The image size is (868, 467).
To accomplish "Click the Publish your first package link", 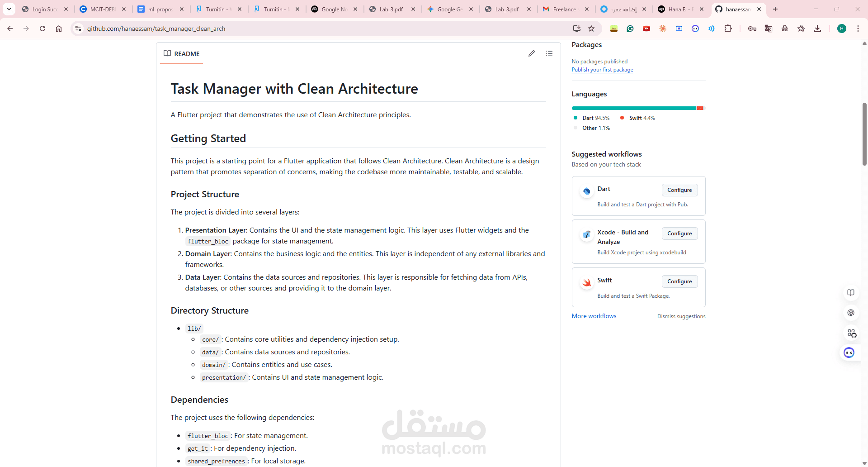I will pyautogui.click(x=602, y=70).
